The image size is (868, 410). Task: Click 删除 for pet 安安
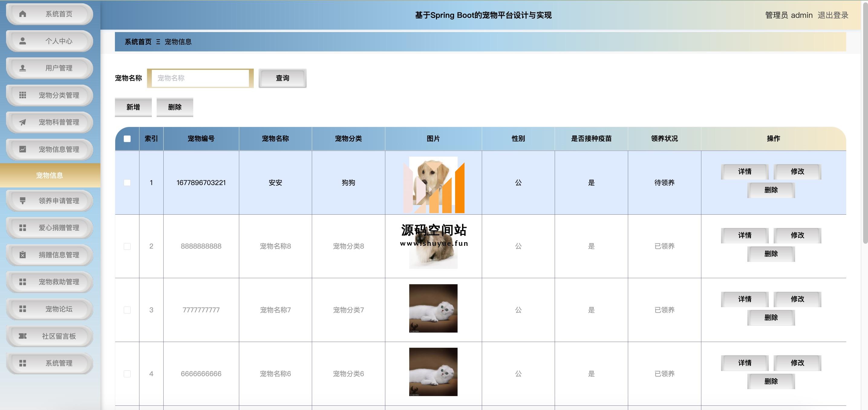click(771, 190)
